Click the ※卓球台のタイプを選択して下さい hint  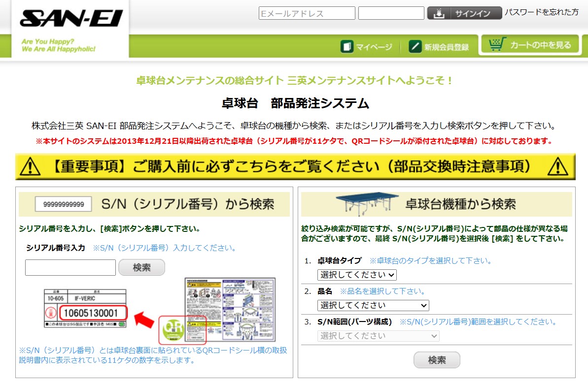click(430, 260)
